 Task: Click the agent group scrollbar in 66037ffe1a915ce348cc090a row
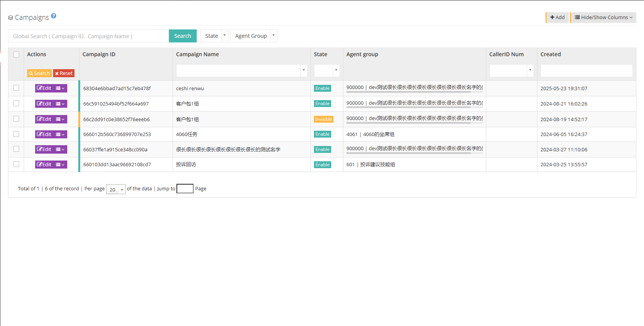408,153
